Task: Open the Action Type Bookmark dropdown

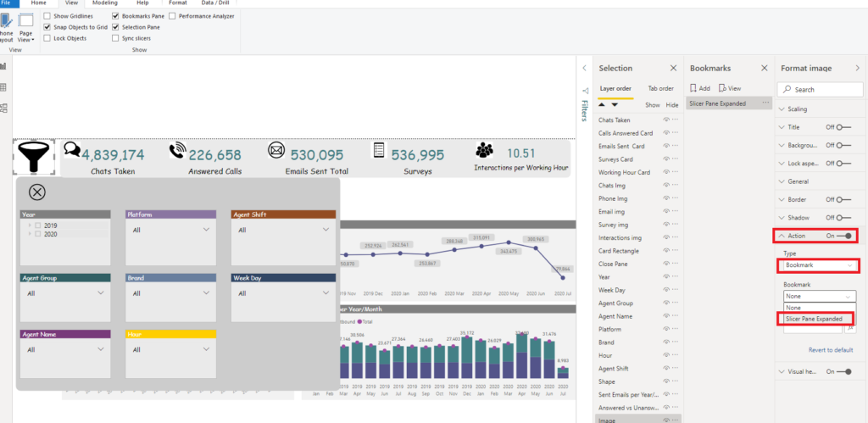Action: point(819,265)
